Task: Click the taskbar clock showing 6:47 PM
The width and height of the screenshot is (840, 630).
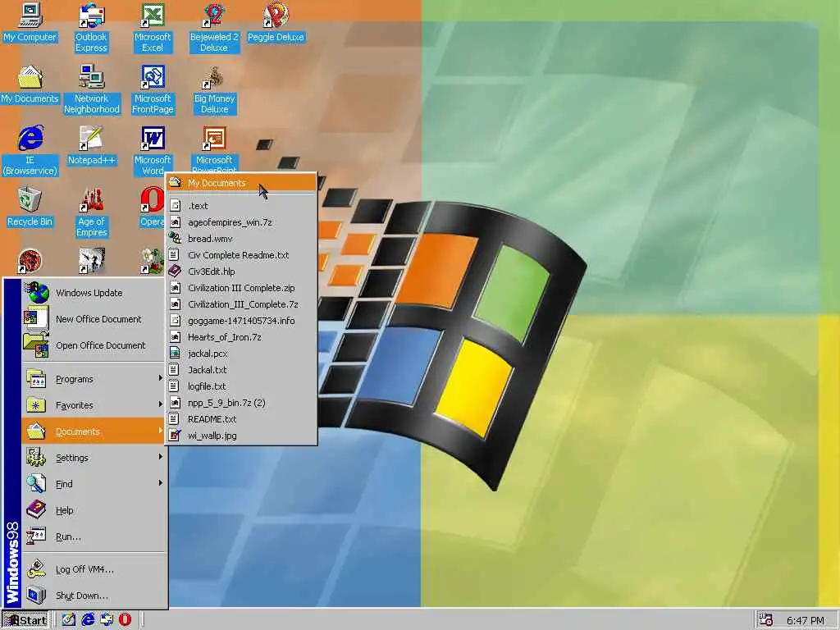Action: 806,620
